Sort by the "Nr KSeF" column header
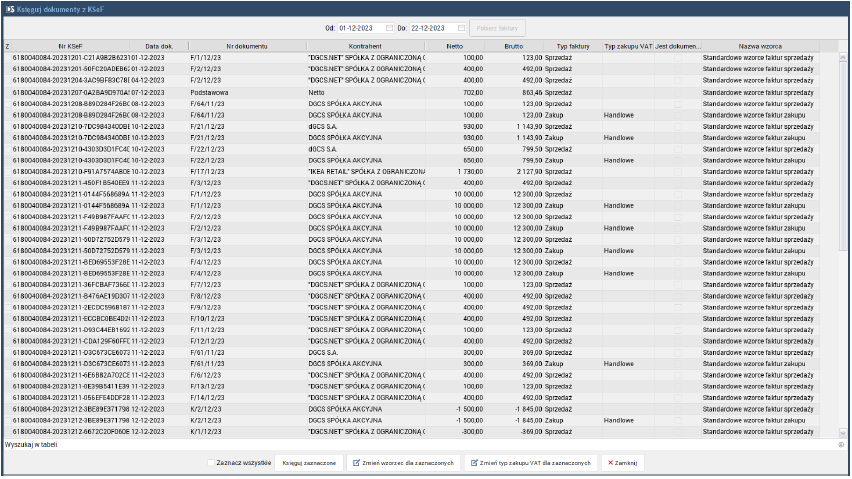Screen dimensions: 852x479 click(x=70, y=46)
